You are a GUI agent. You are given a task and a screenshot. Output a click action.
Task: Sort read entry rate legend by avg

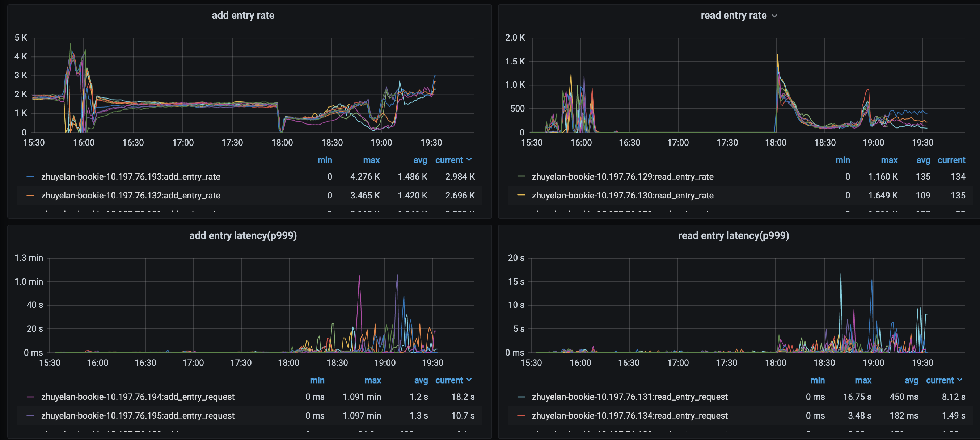[923, 160]
